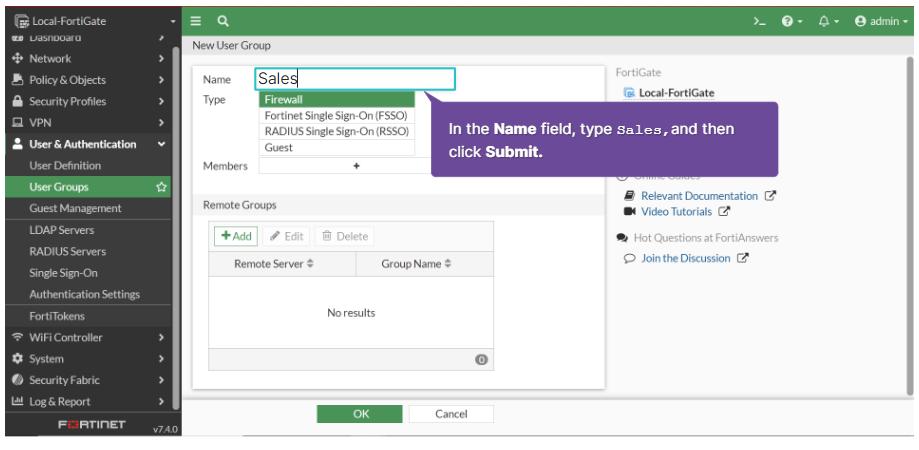The height and width of the screenshot is (450, 919).
Task: Click the Network sidebar icon
Action: [17, 59]
